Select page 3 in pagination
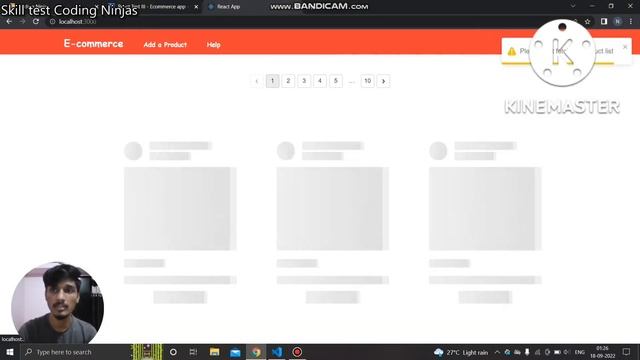This screenshot has height=360, width=640. (304, 81)
